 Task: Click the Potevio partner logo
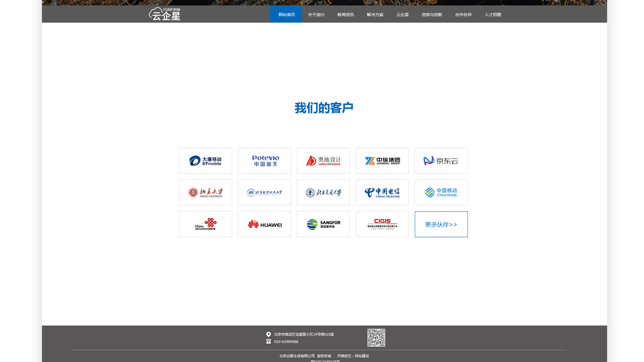(264, 161)
